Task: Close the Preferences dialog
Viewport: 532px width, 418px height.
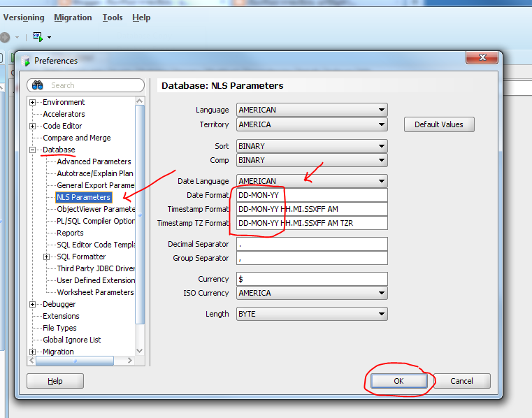Action: tap(482, 57)
